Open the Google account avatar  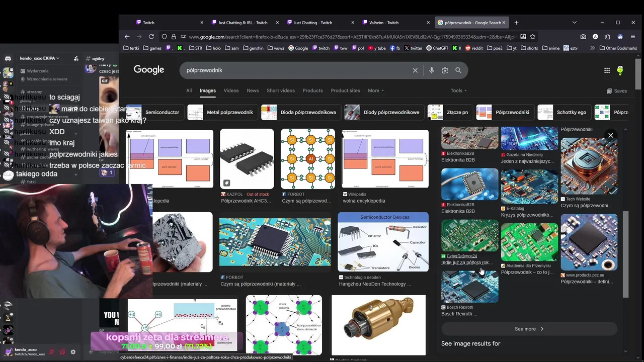tap(620, 70)
